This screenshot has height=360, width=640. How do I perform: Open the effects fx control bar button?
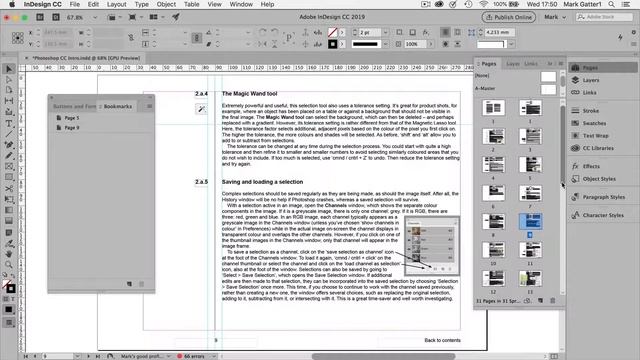[x=426, y=32]
